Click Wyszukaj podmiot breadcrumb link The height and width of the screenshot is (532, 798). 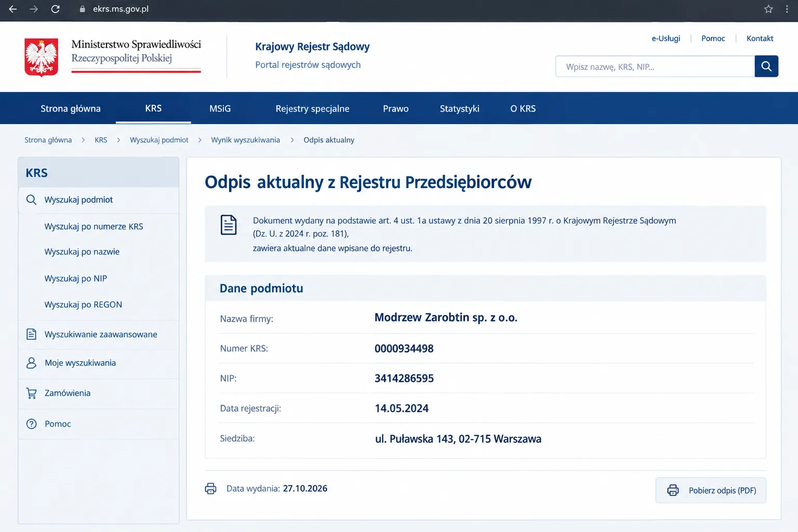coord(159,140)
